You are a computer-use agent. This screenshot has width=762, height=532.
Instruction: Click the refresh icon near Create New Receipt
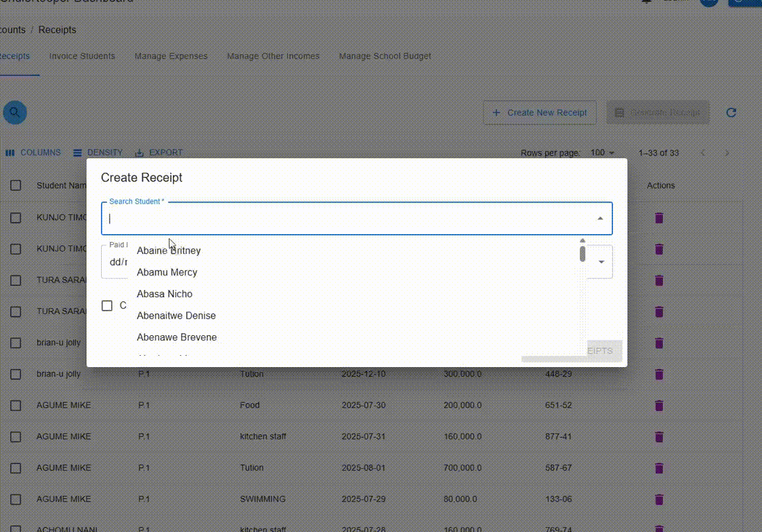731,112
